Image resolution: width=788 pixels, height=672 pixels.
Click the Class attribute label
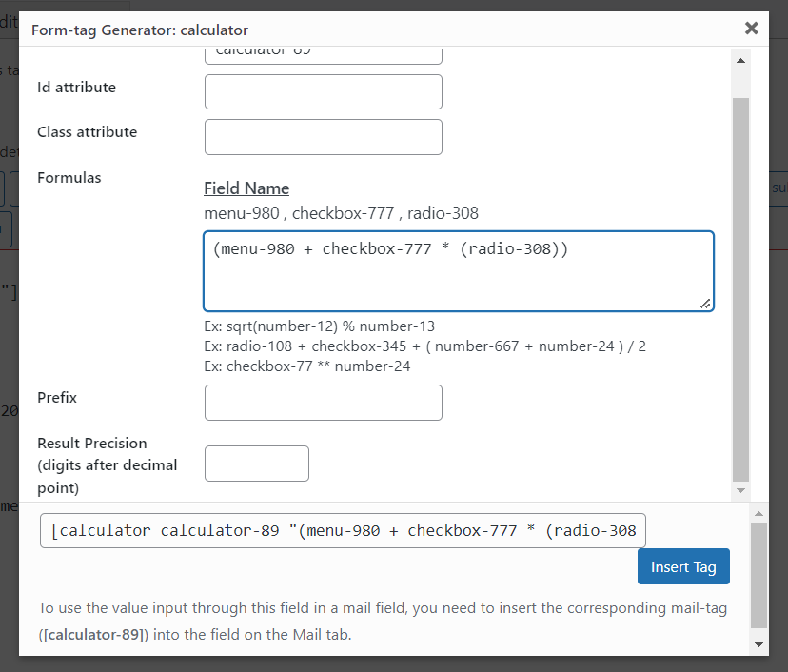point(87,132)
